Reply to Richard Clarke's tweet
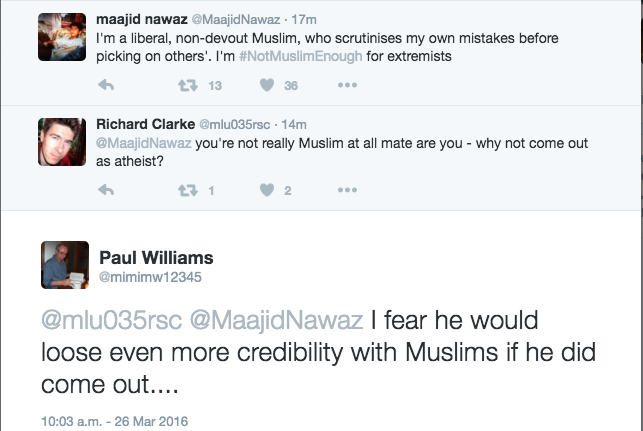 [105, 190]
